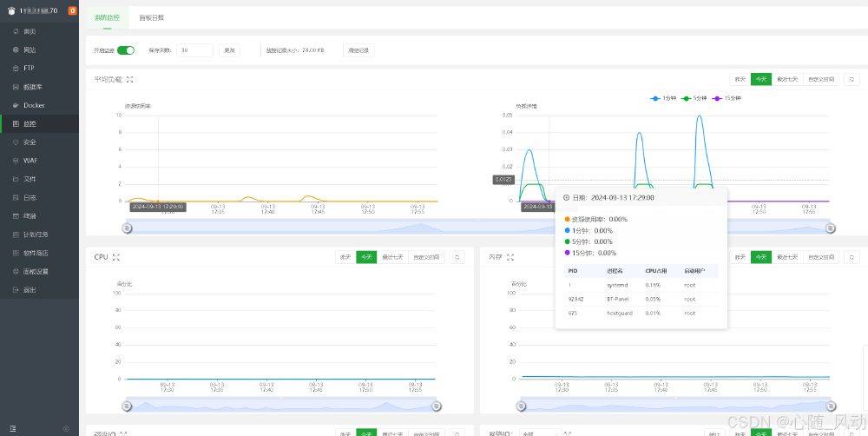Viewport: 868px width, 436px height.
Task: Refresh the 平均负载 load chart
Action: pyautogui.click(x=852, y=79)
